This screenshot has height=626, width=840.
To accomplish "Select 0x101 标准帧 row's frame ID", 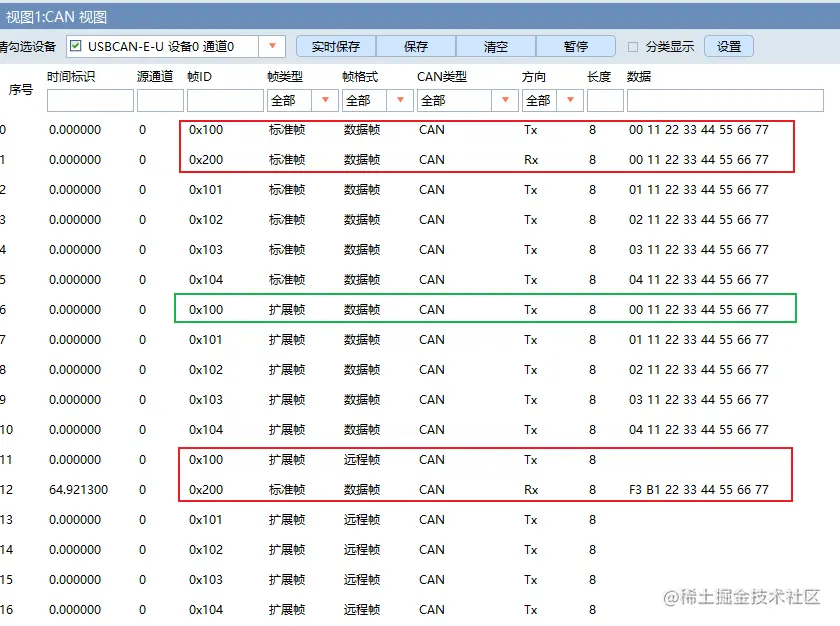I will click(x=206, y=190).
